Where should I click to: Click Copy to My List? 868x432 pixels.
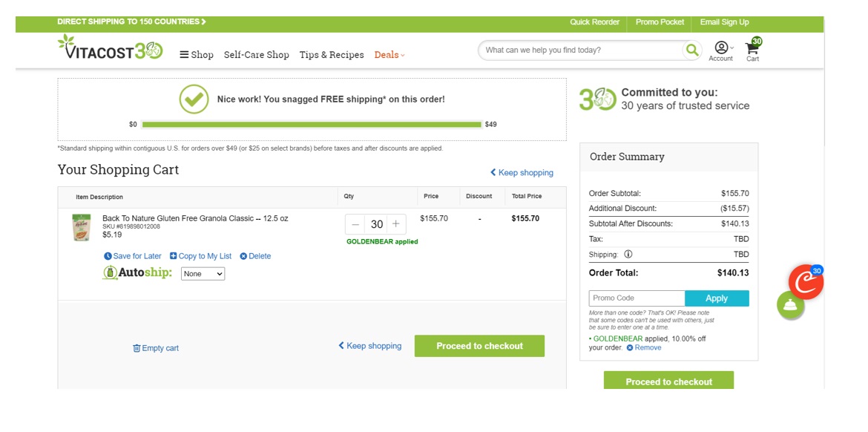coord(200,256)
